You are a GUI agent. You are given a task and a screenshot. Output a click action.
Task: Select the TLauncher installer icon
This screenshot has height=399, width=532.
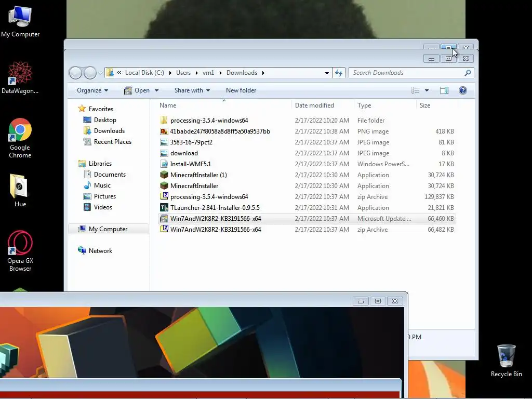point(164,207)
